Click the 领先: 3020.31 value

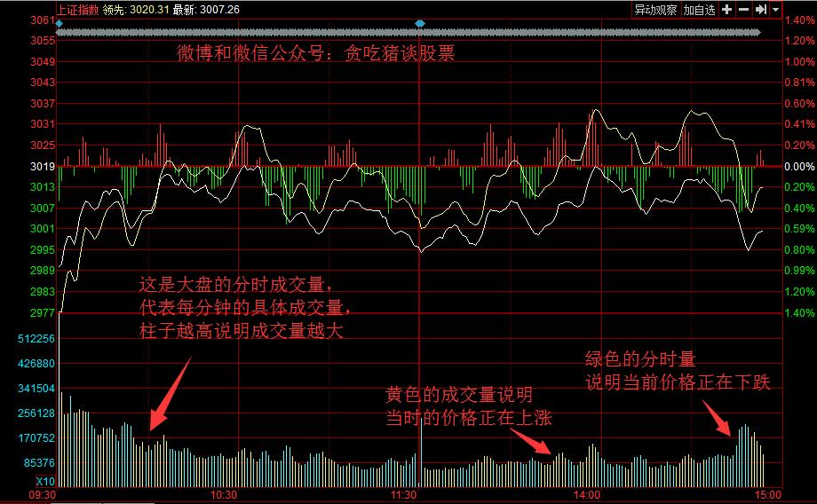tap(136, 10)
